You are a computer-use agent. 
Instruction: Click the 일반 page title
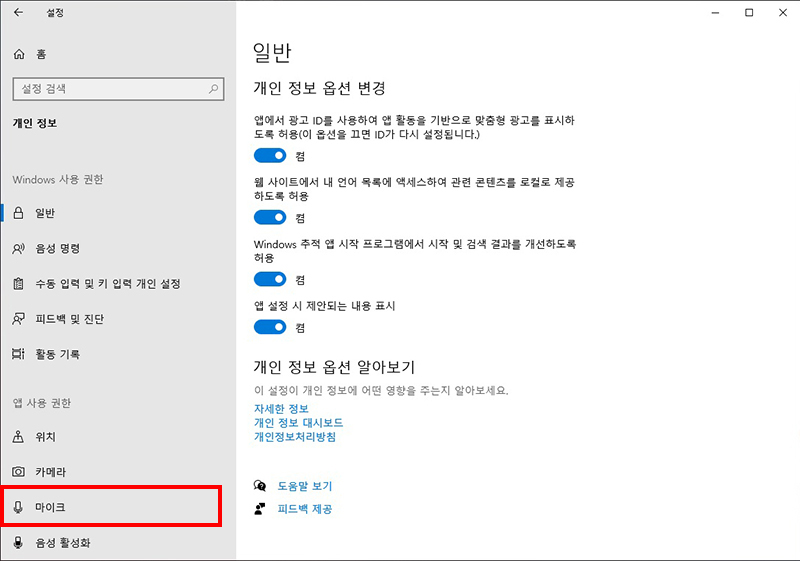point(272,53)
